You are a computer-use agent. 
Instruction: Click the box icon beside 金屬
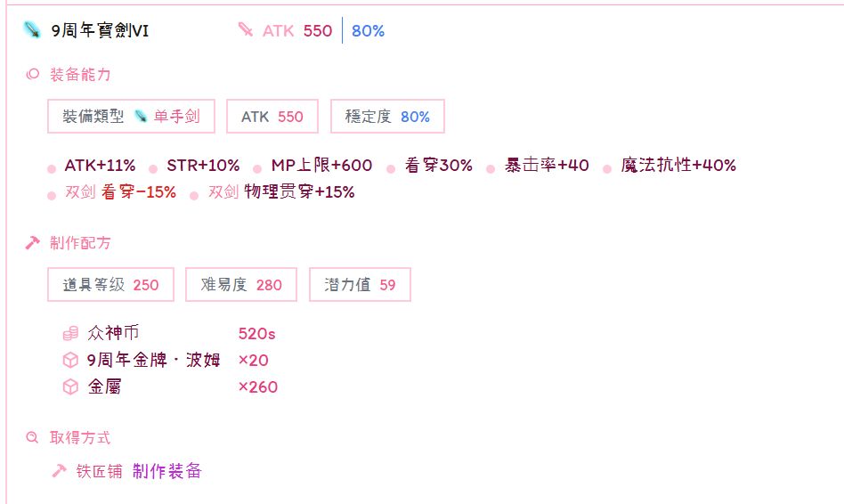point(70,387)
